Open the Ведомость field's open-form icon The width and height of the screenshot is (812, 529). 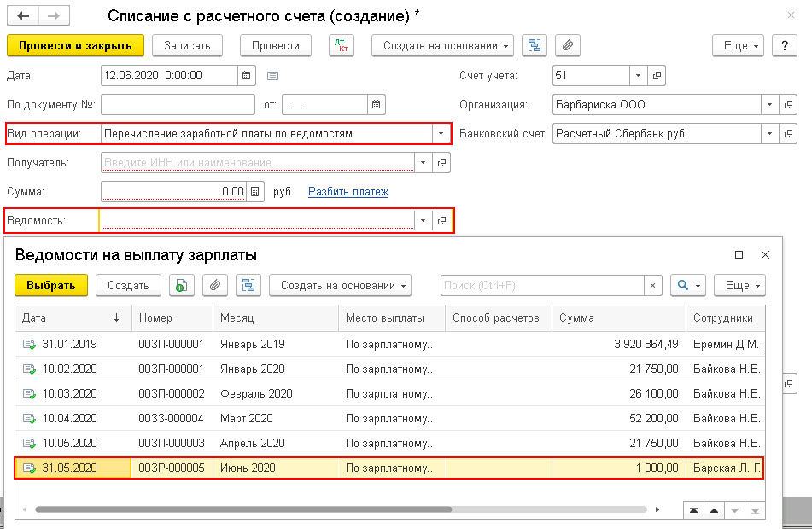(441, 220)
